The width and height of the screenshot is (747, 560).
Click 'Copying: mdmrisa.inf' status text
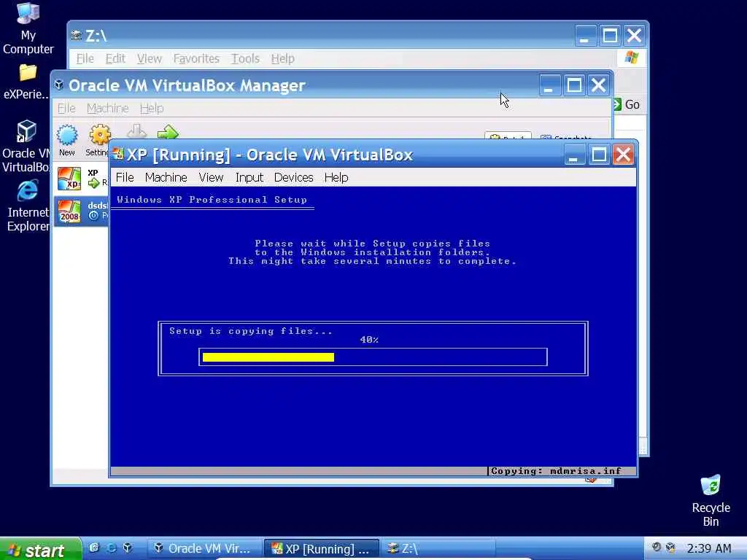(556, 471)
